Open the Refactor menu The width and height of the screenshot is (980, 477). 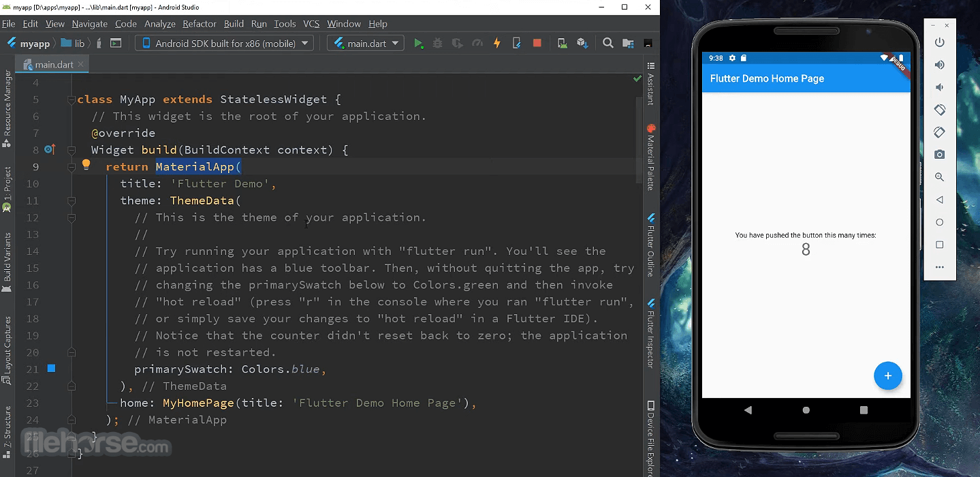(x=200, y=24)
